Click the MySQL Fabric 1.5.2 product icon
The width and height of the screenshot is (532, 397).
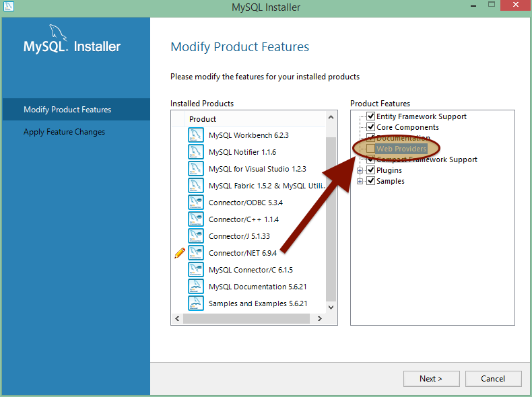coord(196,186)
